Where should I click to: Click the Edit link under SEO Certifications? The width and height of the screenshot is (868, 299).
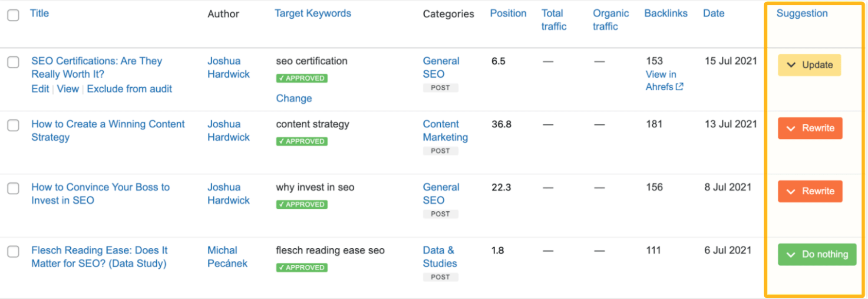[x=40, y=89]
